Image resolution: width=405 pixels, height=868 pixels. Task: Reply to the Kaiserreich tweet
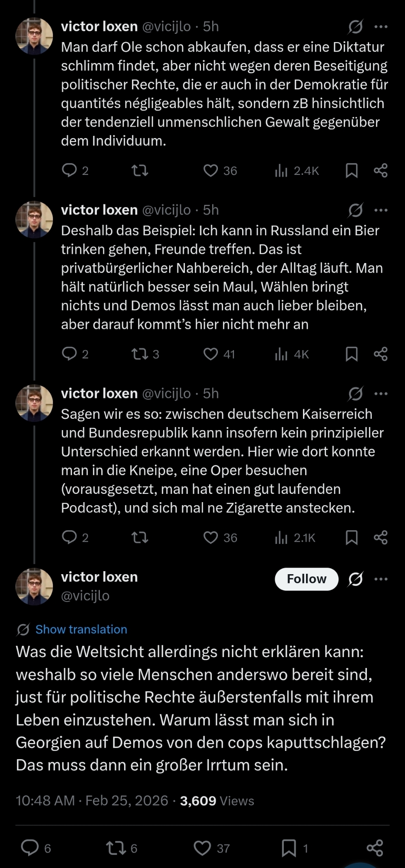pos(69,537)
